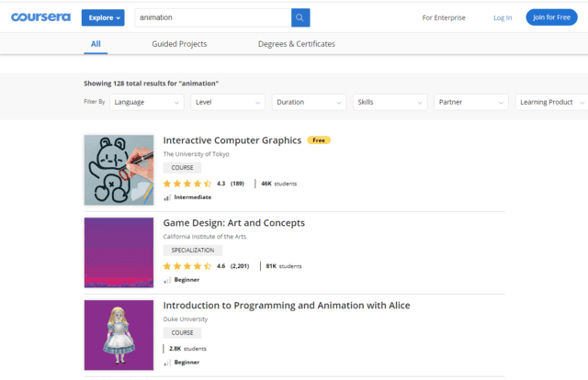Click California Institute of the Arts text
Image resolution: width=588 pixels, height=380 pixels.
(x=205, y=237)
